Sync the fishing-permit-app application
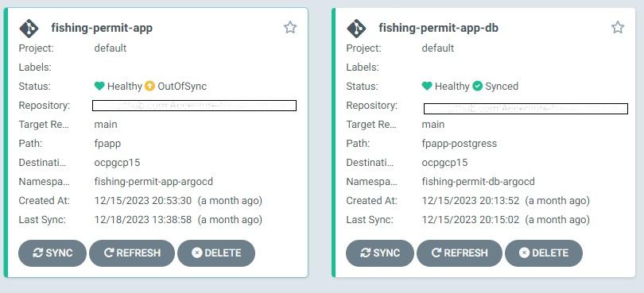Viewport: 644px width, 293px height. [52, 253]
